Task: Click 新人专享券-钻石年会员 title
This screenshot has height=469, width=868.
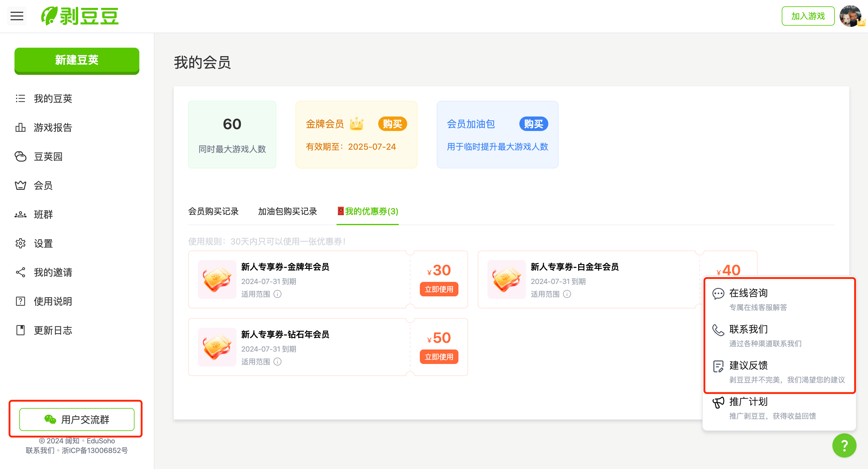Action: tap(285, 334)
